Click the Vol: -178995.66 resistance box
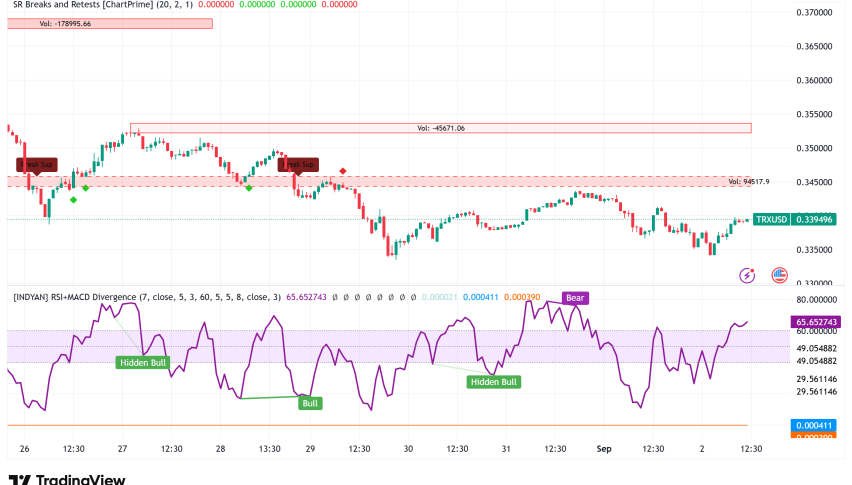The height and width of the screenshot is (485, 852). pyautogui.click(x=110, y=23)
